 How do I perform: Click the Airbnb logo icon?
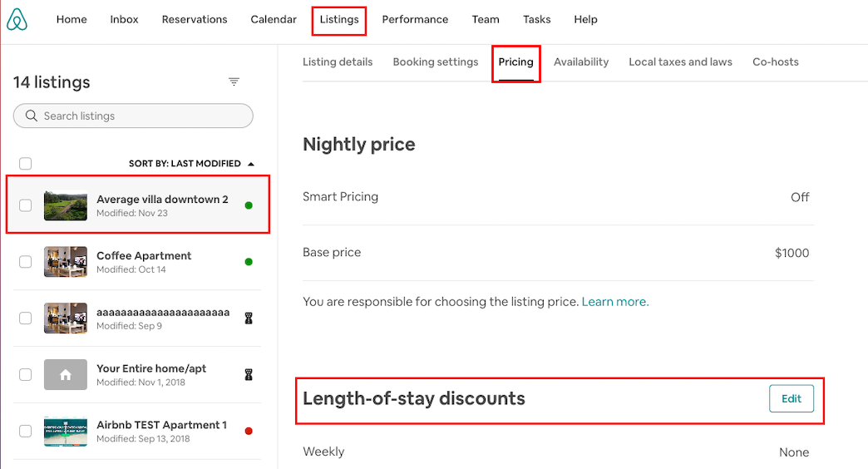tap(17, 19)
